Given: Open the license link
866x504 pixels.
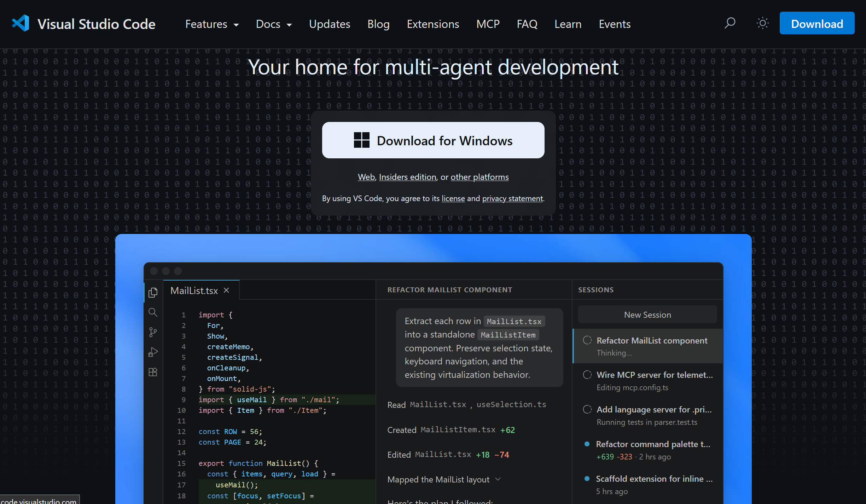Looking at the screenshot, I should pyautogui.click(x=453, y=199).
